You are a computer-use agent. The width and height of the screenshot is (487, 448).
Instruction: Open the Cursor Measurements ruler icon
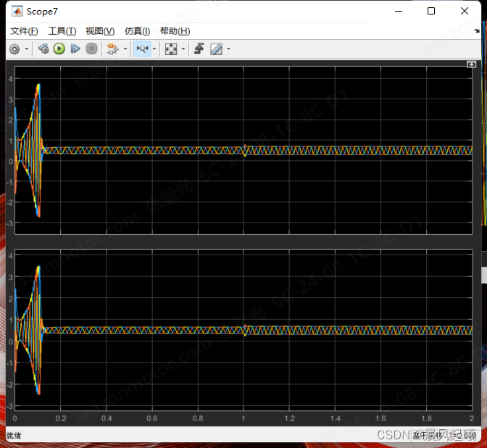coord(217,49)
